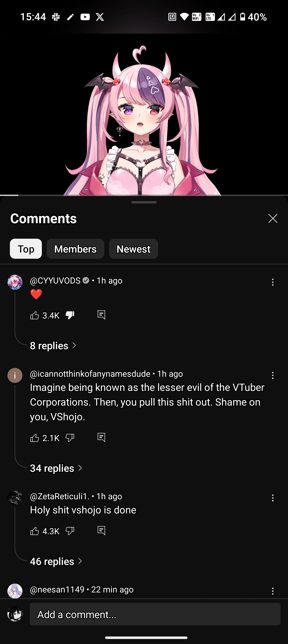Reply to the @CYYUVODS comment
The image size is (288, 644).
tap(101, 315)
